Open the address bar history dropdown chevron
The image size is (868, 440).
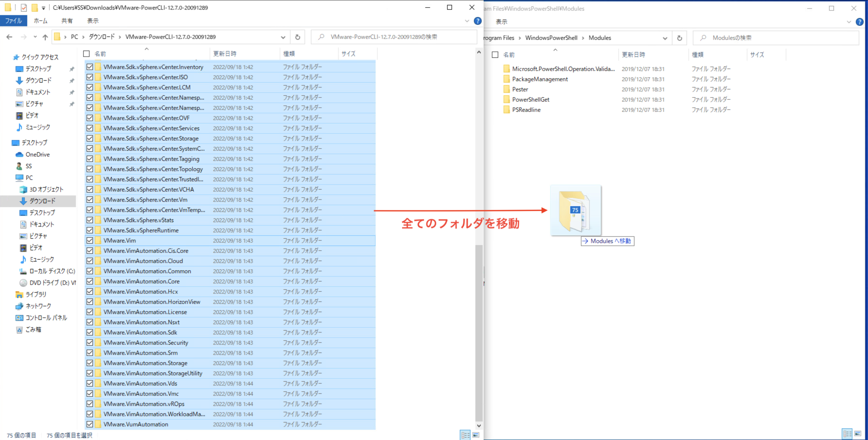(x=283, y=37)
